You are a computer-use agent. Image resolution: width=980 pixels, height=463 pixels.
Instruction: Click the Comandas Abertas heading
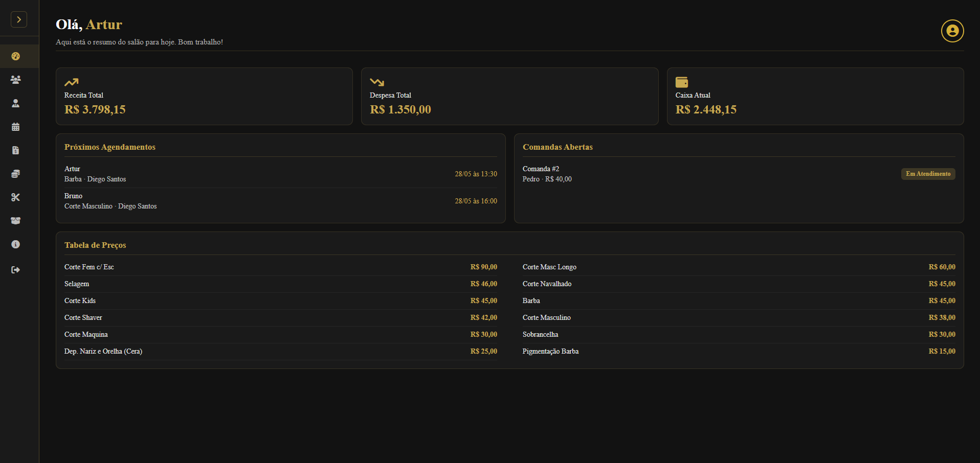(x=558, y=147)
